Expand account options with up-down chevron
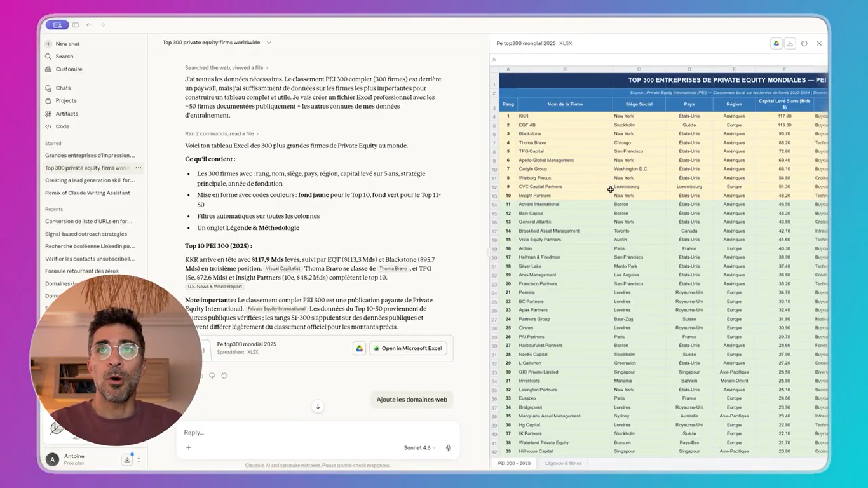 click(139, 459)
